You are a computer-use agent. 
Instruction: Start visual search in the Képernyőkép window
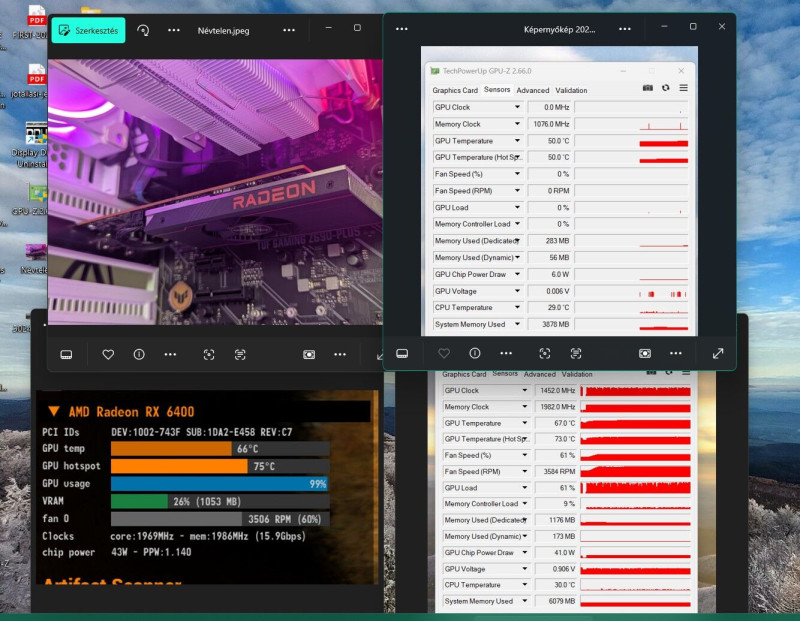coord(545,354)
